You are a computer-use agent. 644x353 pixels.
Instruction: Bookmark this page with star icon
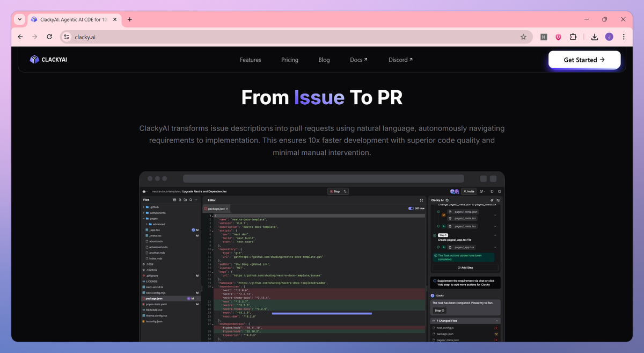coord(523,37)
